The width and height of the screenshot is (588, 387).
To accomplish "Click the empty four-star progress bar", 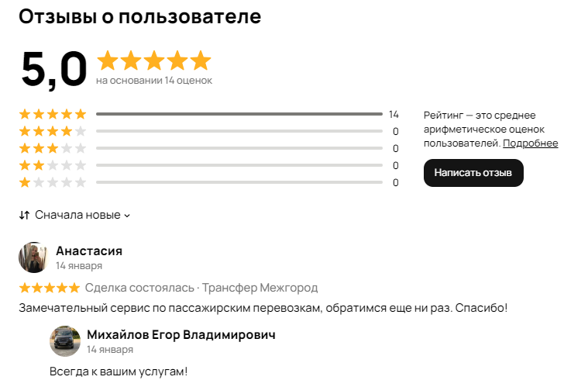I will click(x=239, y=131).
